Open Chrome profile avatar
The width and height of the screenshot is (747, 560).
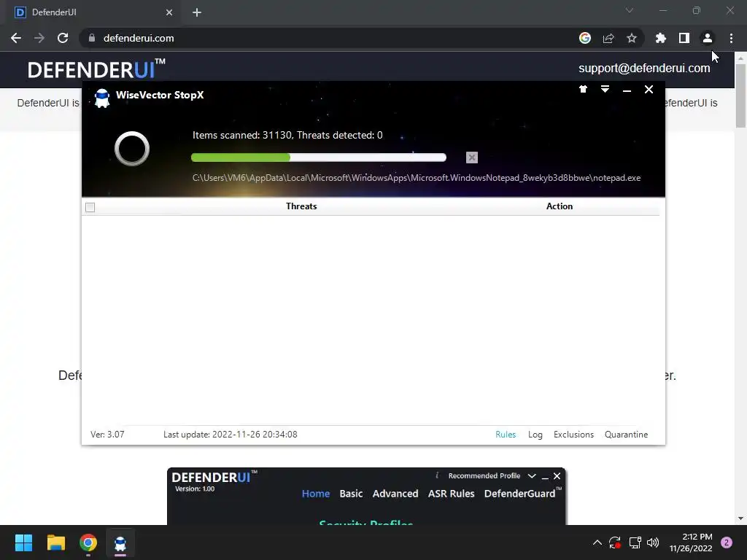click(x=708, y=38)
